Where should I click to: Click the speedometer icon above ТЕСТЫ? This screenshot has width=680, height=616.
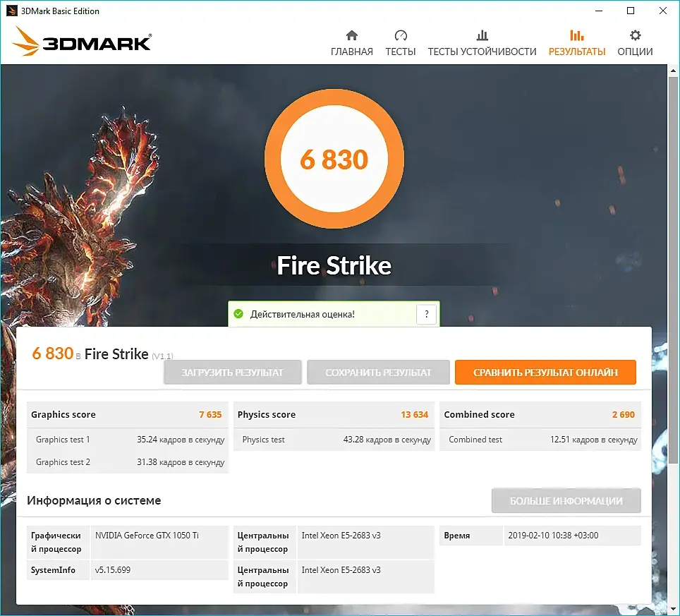(x=401, y=35)
